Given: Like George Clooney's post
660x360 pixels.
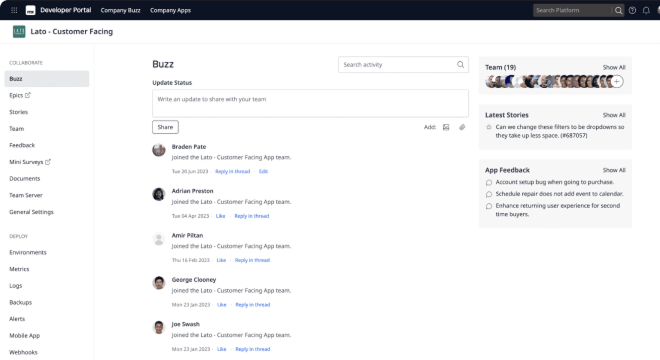Looking at the screenshot, I should 222,305.
